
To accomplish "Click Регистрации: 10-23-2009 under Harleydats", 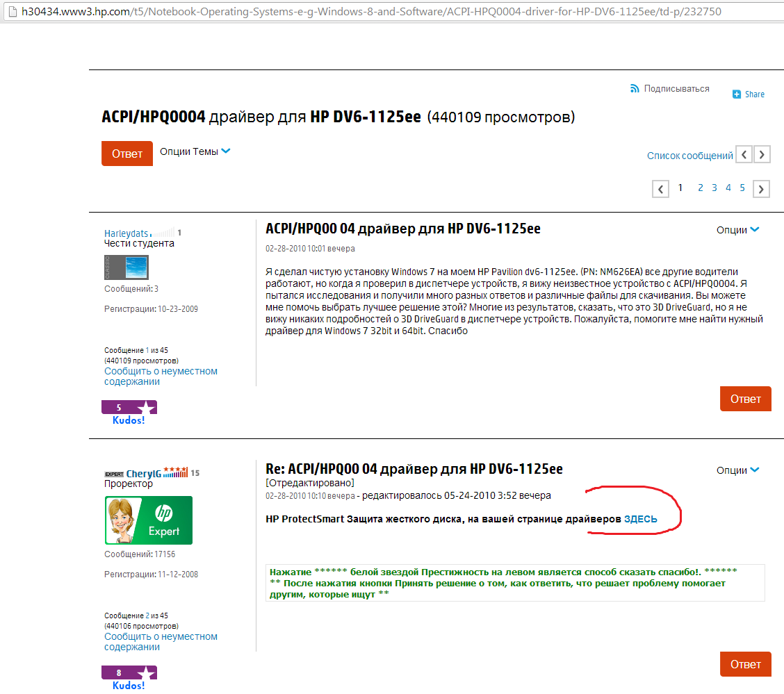I will (151, 308).
